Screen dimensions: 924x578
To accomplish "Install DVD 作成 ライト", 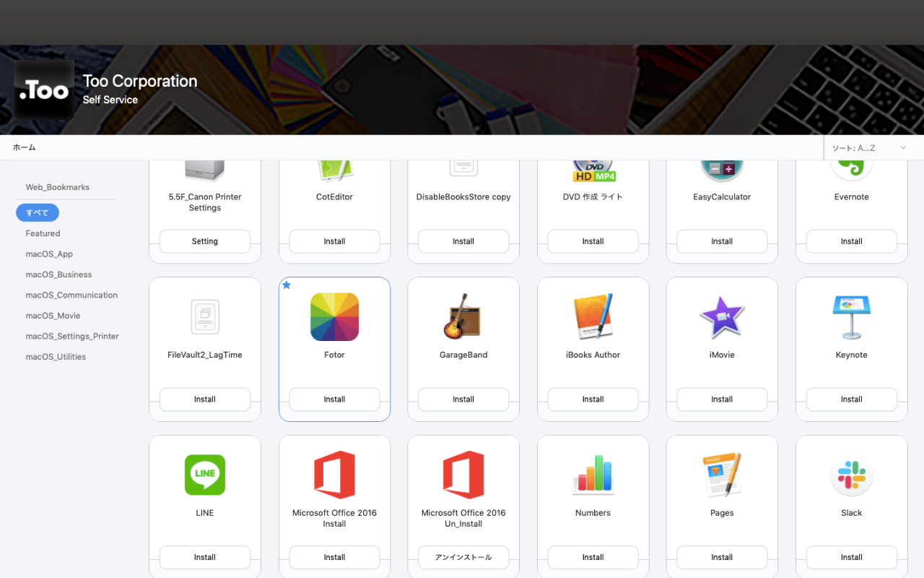I will coord(593,241).
